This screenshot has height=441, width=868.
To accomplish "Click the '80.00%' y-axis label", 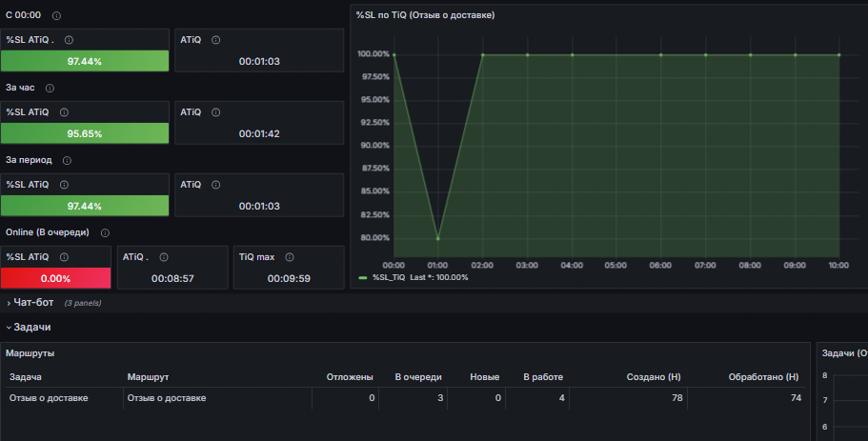I will tap(375, 238).
